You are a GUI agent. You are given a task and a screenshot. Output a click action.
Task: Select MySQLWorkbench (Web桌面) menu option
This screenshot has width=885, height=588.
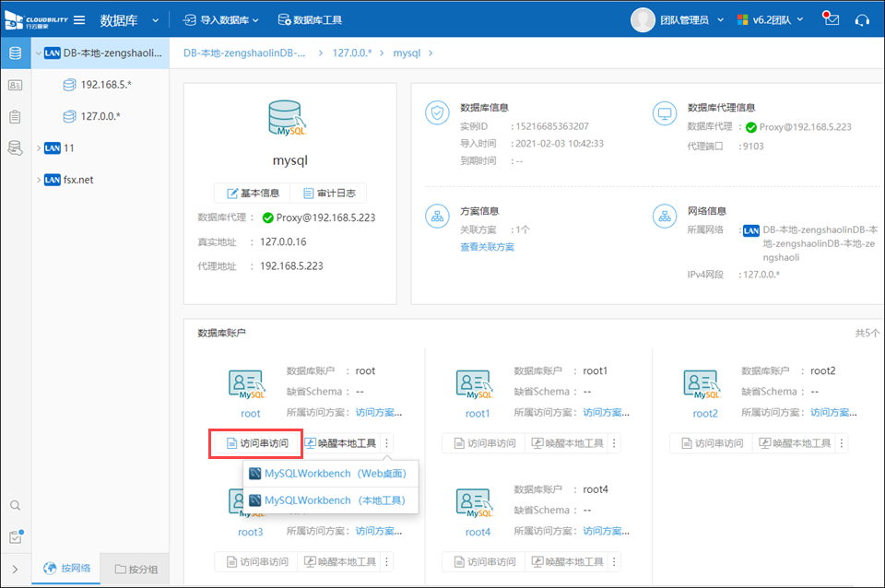click(331, 474)
